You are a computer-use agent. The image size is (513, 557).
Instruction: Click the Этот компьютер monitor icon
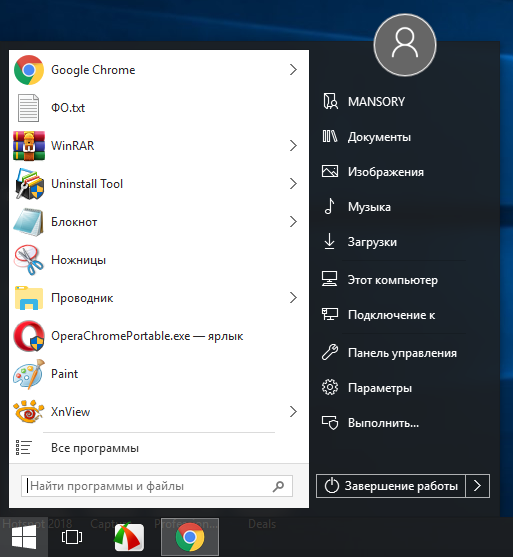tap(330, 279)
